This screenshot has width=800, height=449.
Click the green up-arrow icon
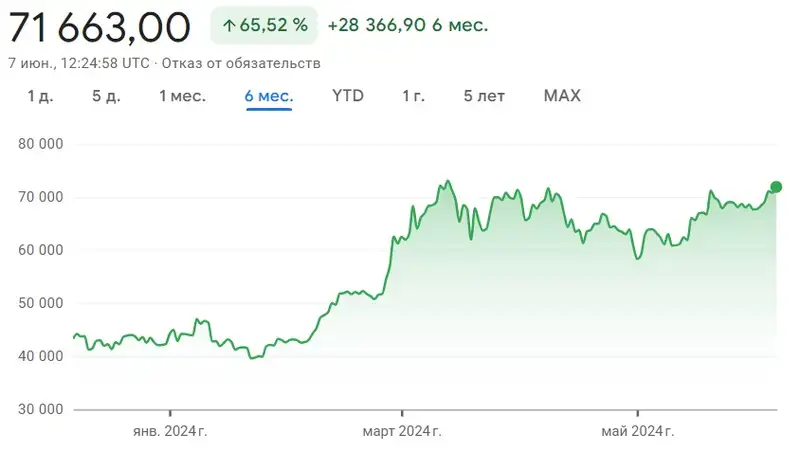point(229,26)
